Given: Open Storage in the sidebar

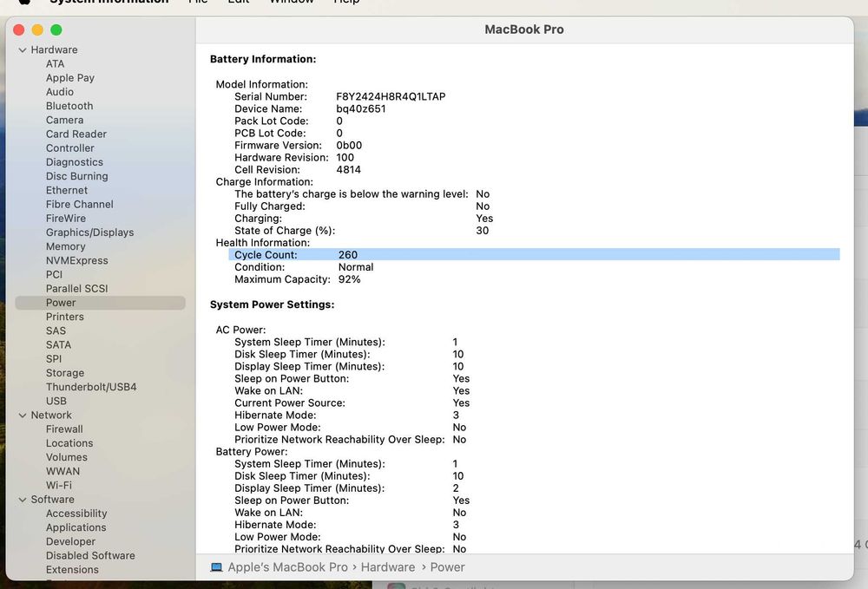Looking at the screenshot, I should coord(65,373).
